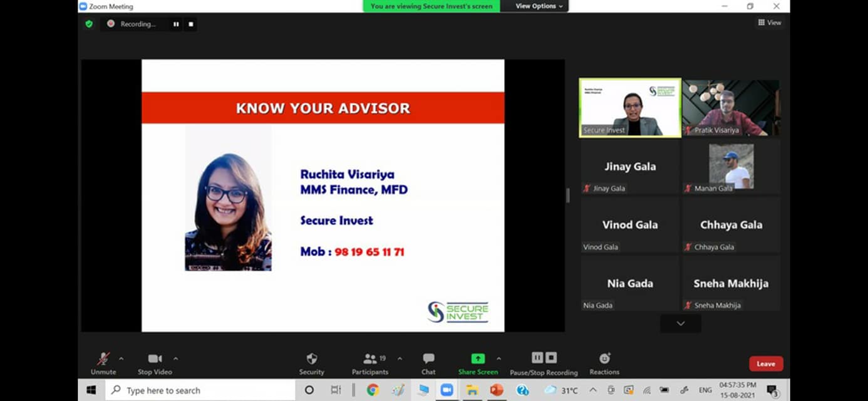Stop recording from the top recording indicator
Image resolution: width=868 pixels, height=401 pixels.
tap(191, 24)
